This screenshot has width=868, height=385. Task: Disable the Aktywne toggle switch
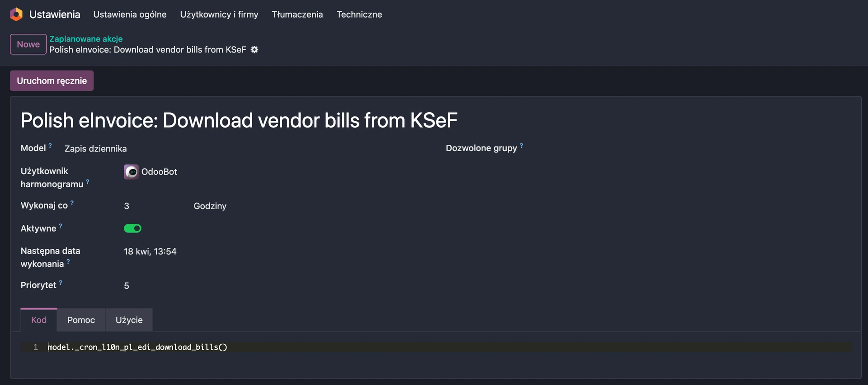click(132, 228)
